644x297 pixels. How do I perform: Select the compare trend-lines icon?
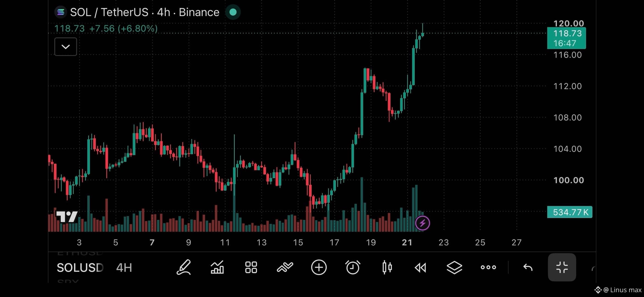point(285,267)
